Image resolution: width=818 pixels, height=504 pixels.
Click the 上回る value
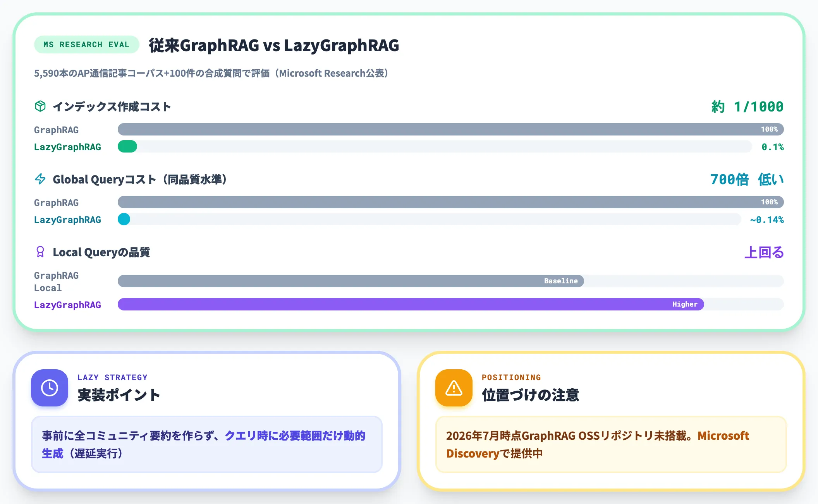click(x=764, y=252)
